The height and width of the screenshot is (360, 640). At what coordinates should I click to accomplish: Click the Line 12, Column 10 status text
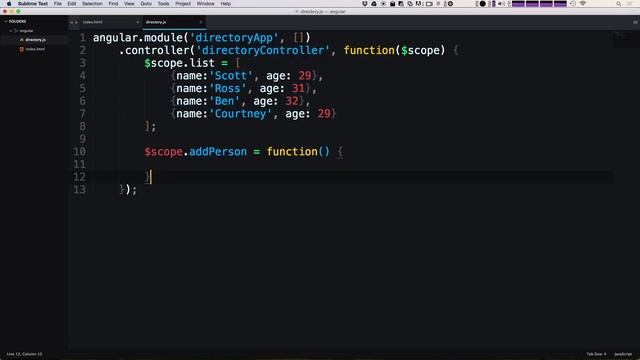coord(24,354)
